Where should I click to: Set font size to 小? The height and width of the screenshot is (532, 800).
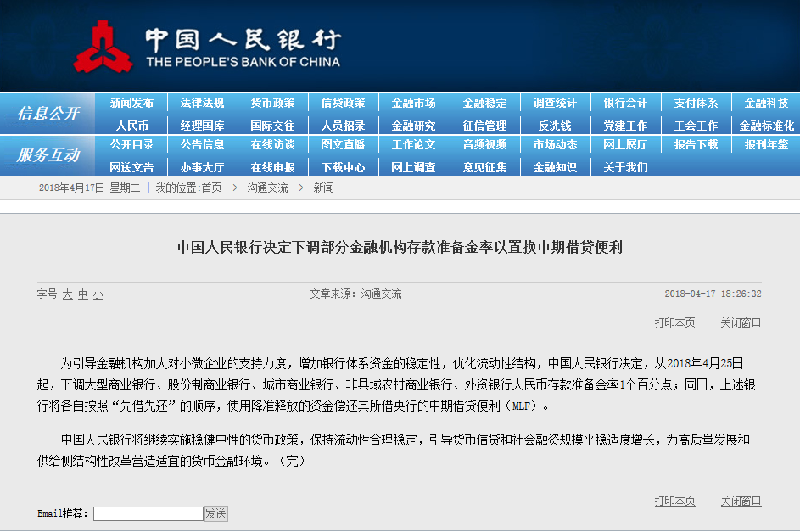point(98,294)
